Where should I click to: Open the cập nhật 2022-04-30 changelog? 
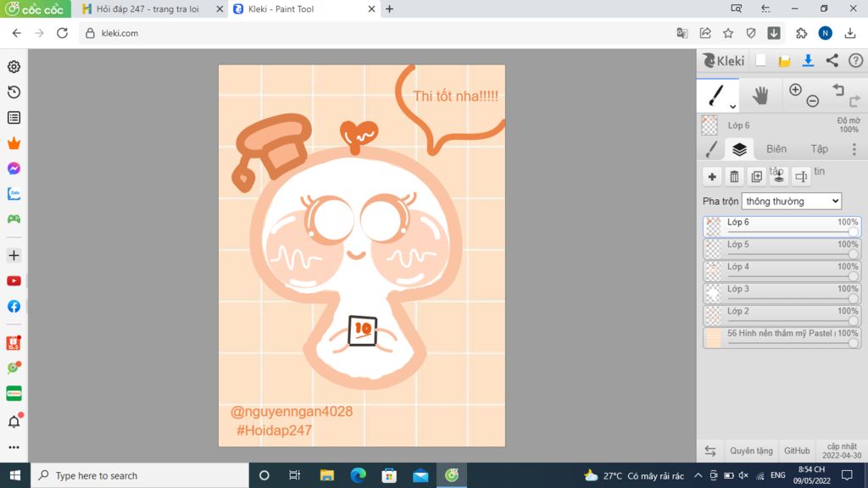click(x=842, y=451)
